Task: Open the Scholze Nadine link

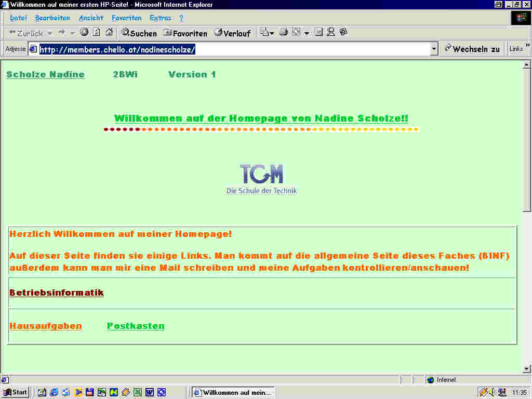Action: 46,74
